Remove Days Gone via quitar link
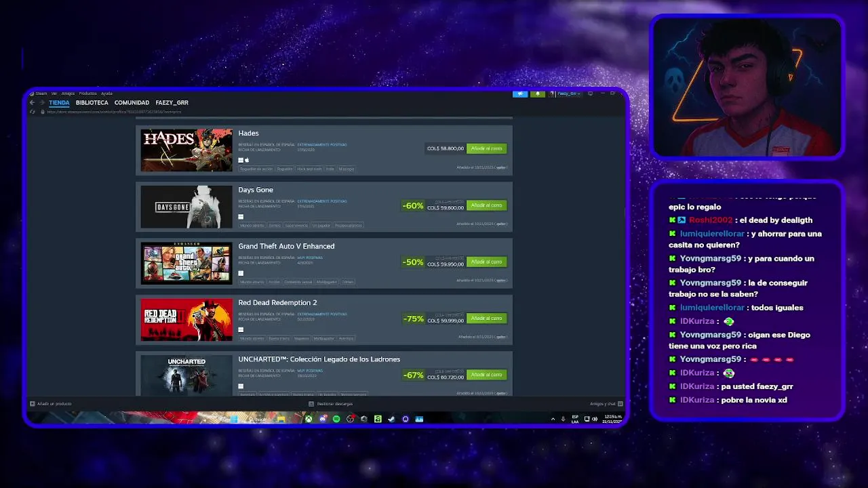 (501, 224)
